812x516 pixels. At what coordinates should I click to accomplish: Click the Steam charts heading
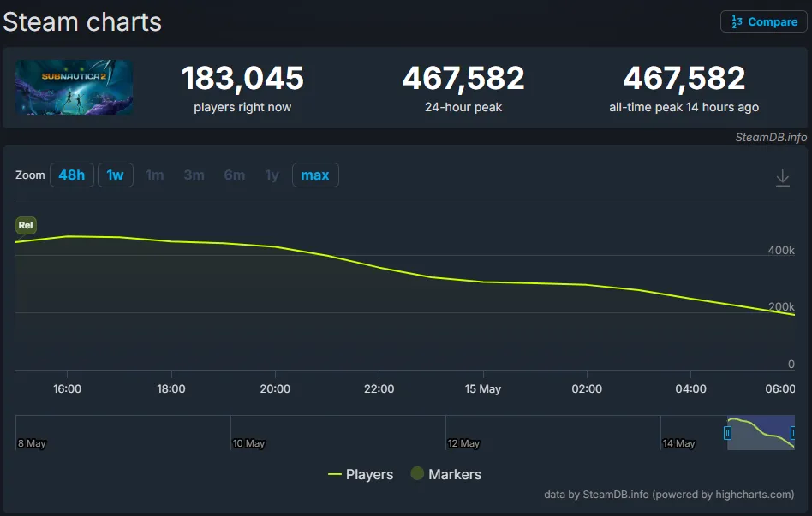point(82,22)
